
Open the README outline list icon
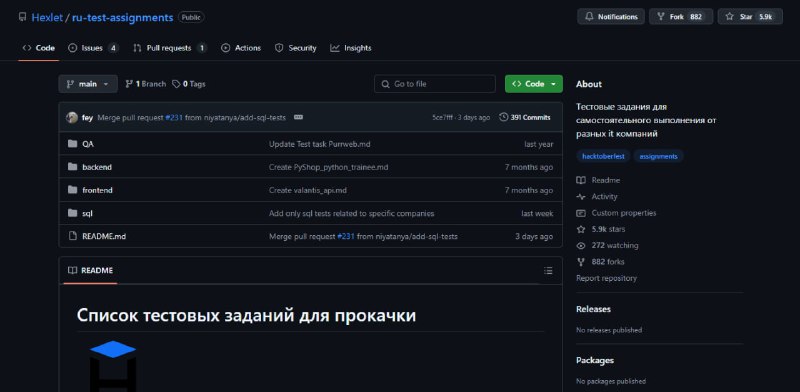[548, 271]
